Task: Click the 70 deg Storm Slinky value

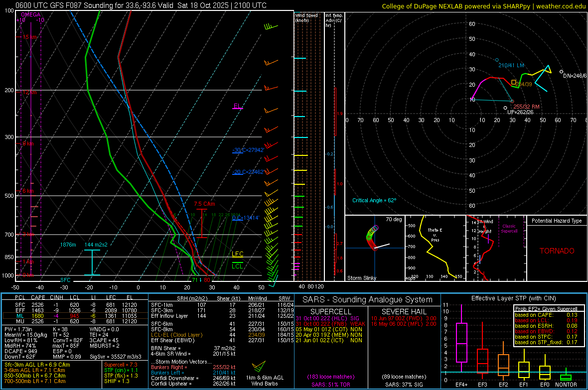Action: tap(393, 219)
